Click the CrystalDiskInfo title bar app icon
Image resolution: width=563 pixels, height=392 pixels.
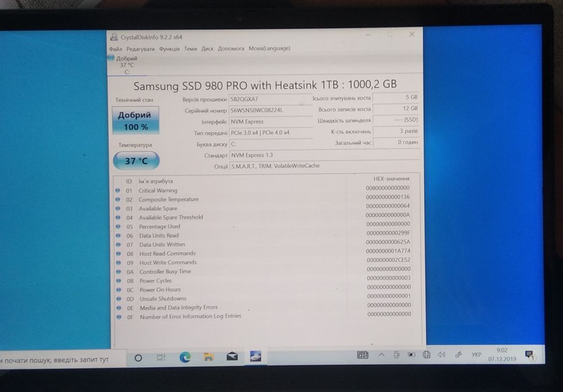[114, 37]
